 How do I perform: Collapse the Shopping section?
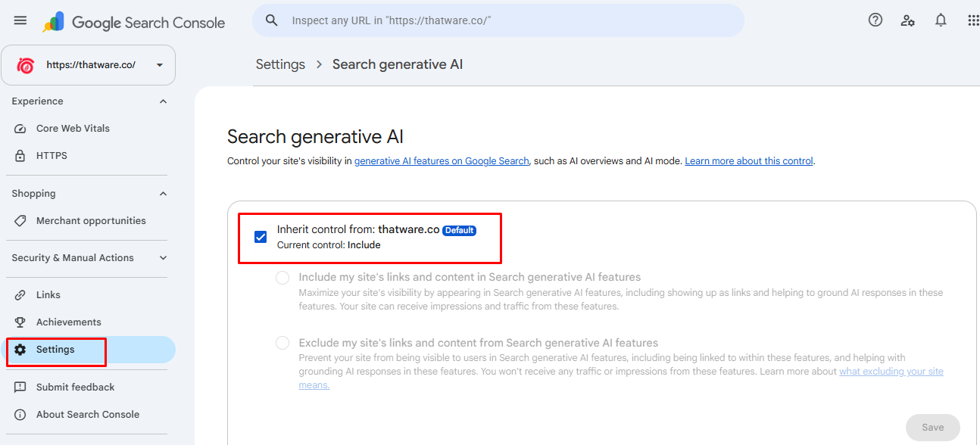coord(163,194)
